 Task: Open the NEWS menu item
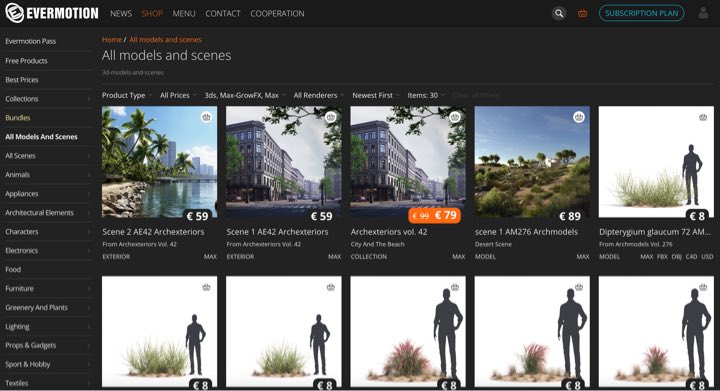tap(121, 14)
